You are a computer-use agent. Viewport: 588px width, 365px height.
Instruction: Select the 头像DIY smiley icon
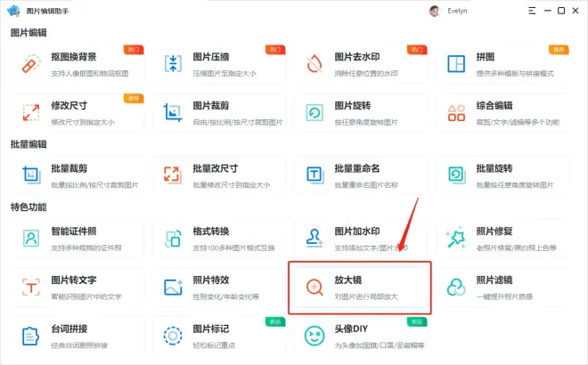point(314,336)
